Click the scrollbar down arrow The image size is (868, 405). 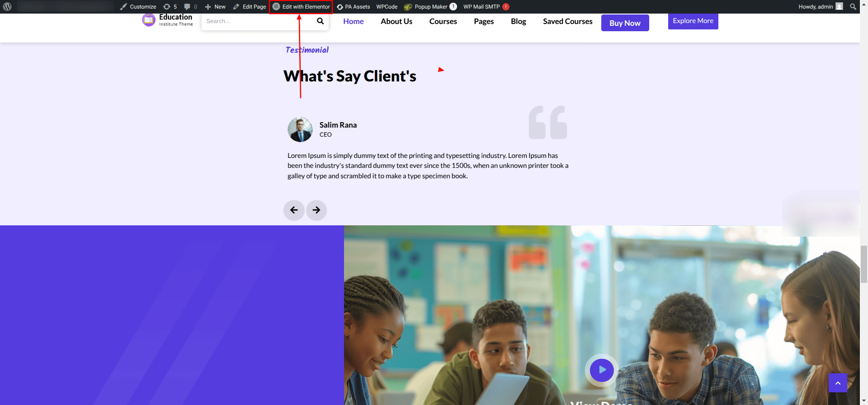864,401
